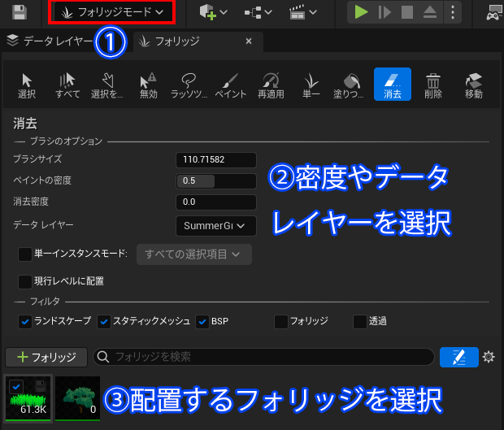The height and width of the screenshot is (430, 504).
Task: Toggle the 現行レベルに配置 checkbox
Action: pyautogui.click(x=25, y=281)
